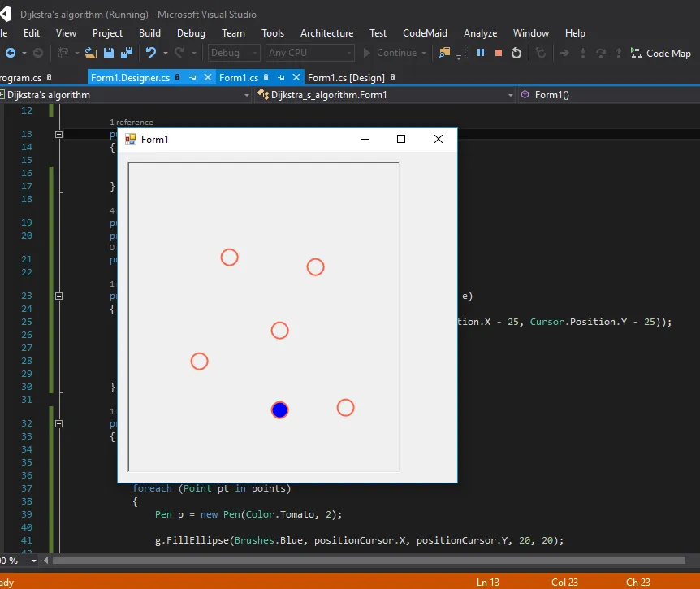The image size is (700, 589).
Task: Click the Undo arrow icon
Action: [150, 53]
